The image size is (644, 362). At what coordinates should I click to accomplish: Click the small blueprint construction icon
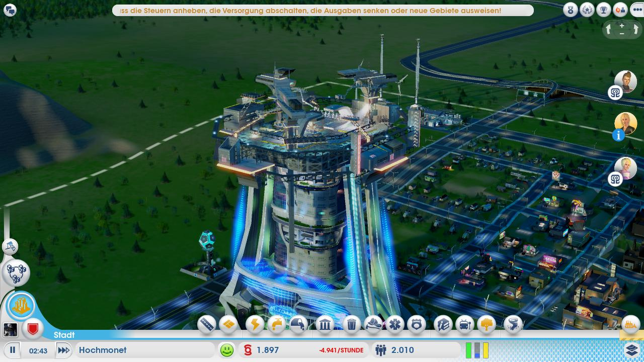10,246
